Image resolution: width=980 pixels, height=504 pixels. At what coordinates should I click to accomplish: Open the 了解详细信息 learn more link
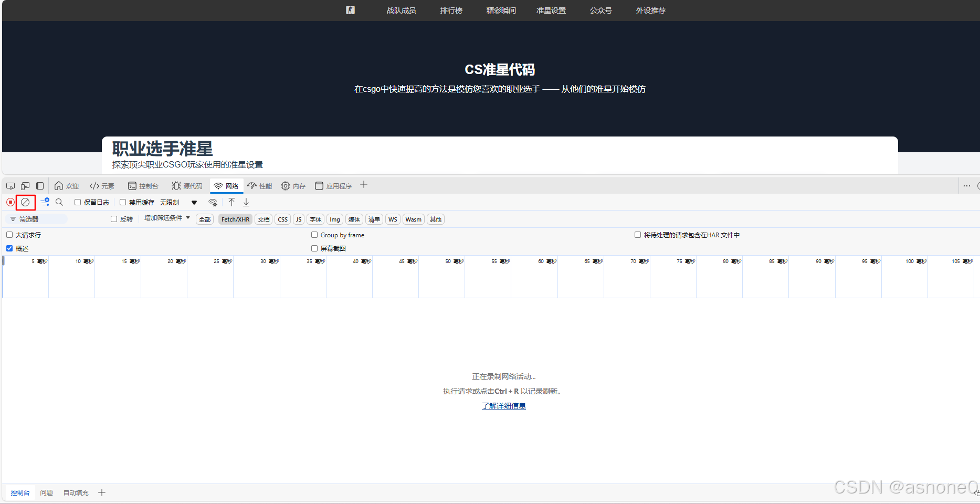pos(504,406)
